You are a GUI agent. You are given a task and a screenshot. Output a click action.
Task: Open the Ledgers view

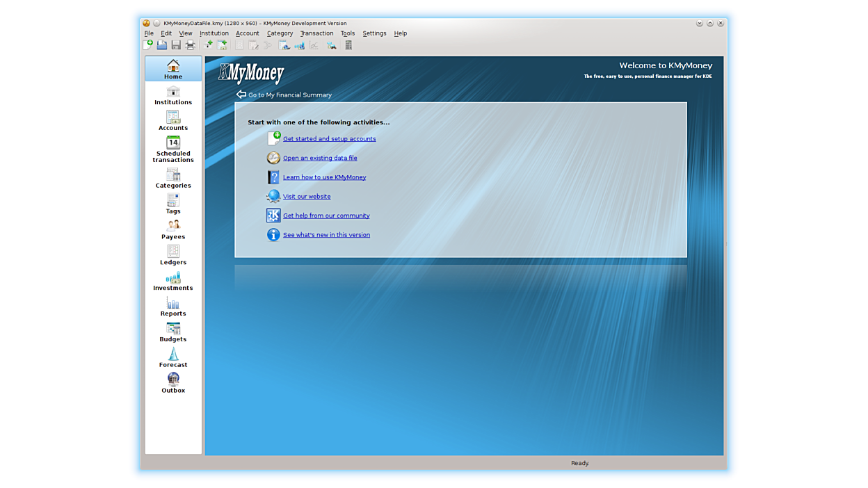pyautogui.click(x=173, y=255)
